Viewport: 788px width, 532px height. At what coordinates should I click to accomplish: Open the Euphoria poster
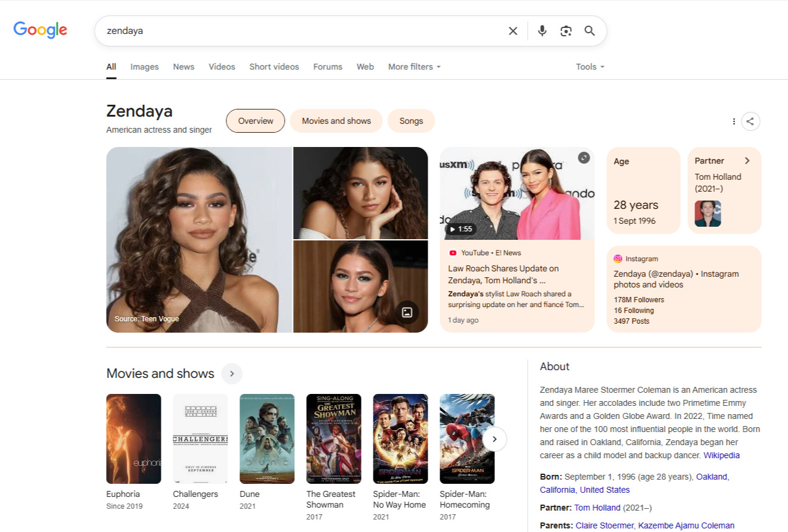tap(133, 439)
